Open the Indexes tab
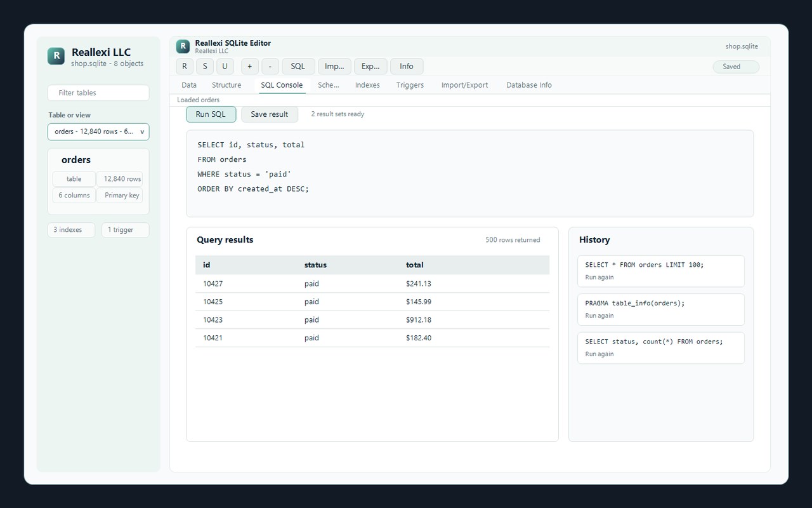 (367, 85)
